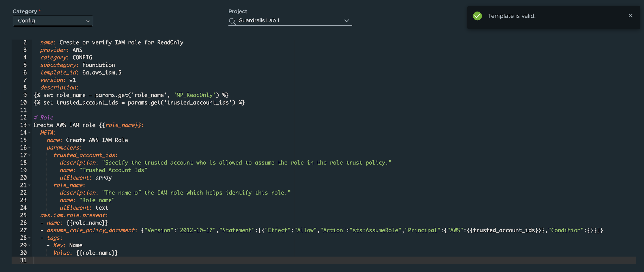
Task: Click the template_id value 6a.aws_iam.5
Action: coord(102,73)
